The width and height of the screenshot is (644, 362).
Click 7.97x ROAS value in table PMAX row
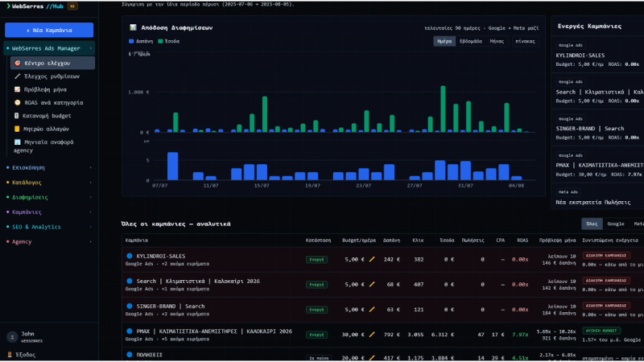[x=520, y=335]
